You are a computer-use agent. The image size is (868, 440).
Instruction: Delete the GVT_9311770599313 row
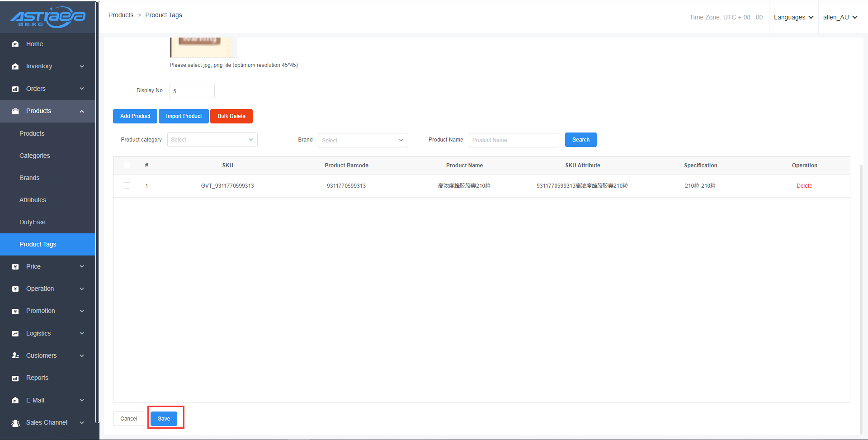pyautogui.click(x=804, y=186)
